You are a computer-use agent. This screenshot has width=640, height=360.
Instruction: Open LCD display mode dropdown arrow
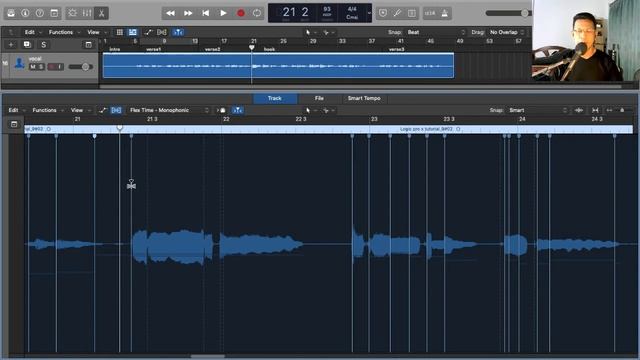coord(369,13)
